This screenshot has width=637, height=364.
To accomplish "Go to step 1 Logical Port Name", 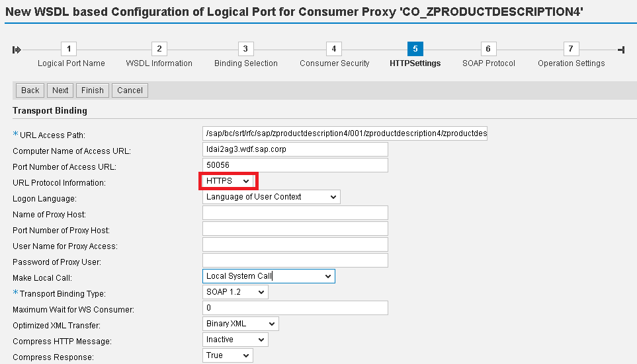I will pos(69,49).
